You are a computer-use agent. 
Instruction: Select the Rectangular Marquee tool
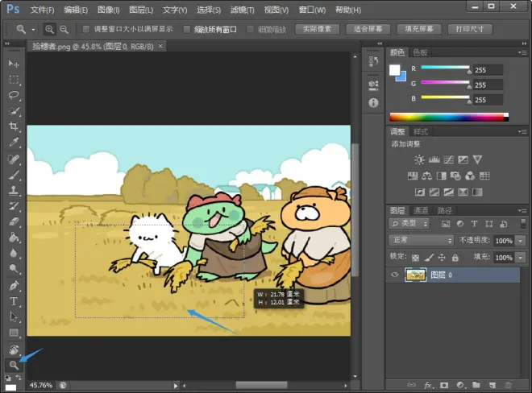(14, 80)
